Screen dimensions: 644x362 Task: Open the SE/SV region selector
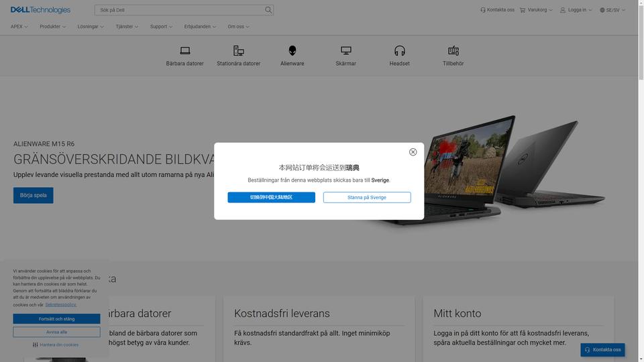pos(612,10)
